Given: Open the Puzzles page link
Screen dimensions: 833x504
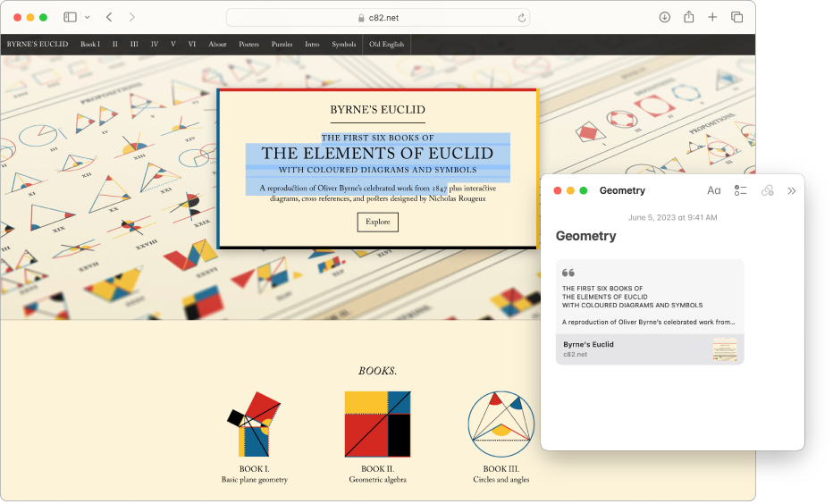Looking at the screenshot, I should tap(282, 44).
